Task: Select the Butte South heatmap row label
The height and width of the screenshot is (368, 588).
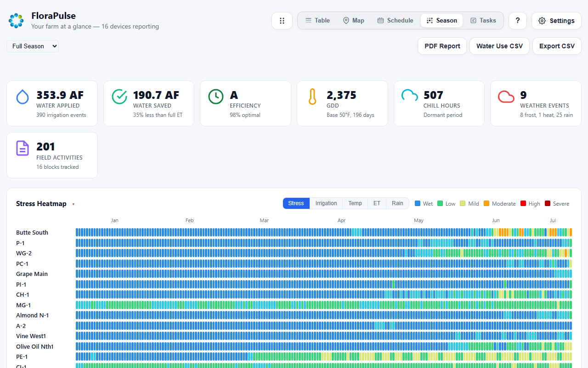Action: (x=32, y=233)
